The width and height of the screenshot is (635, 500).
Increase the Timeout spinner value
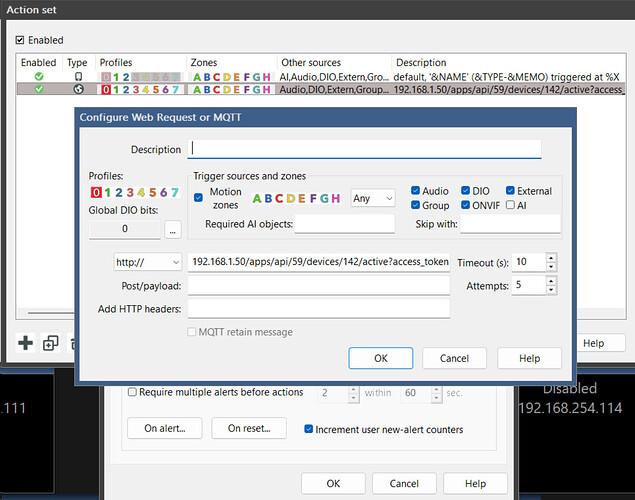coord(551,257)
